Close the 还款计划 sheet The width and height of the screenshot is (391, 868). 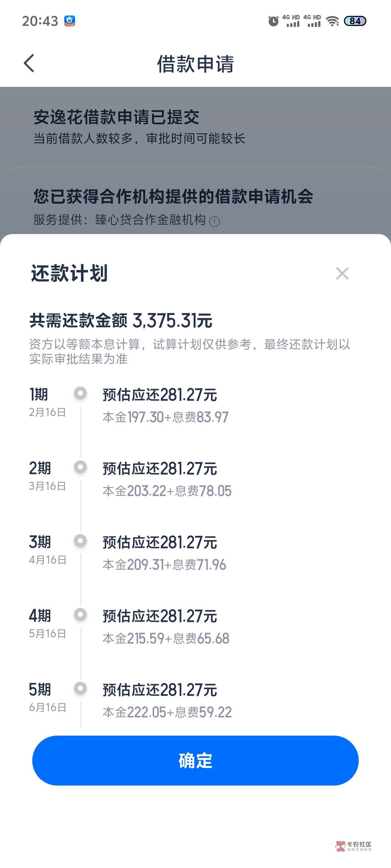342,273
